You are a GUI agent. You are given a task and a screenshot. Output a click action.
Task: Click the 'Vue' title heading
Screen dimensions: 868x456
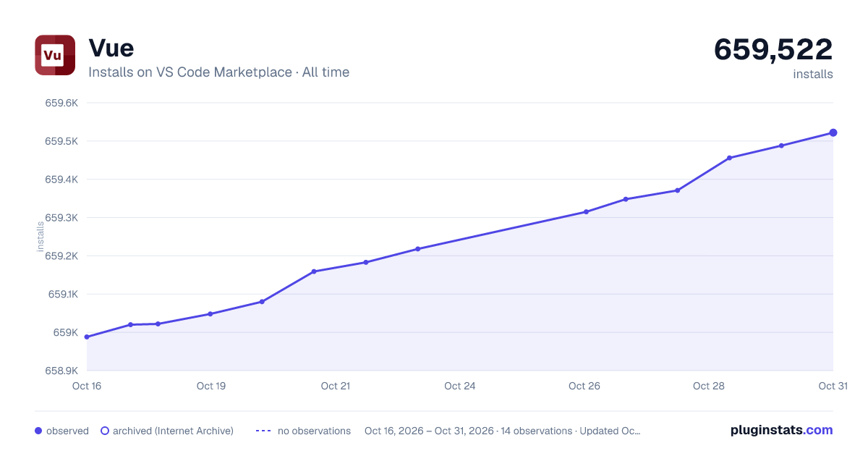[111, 48]
